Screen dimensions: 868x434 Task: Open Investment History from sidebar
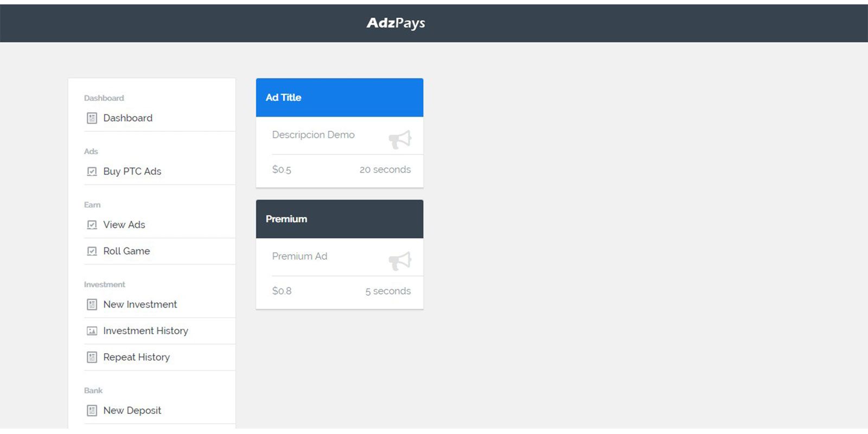click(145, 331)
